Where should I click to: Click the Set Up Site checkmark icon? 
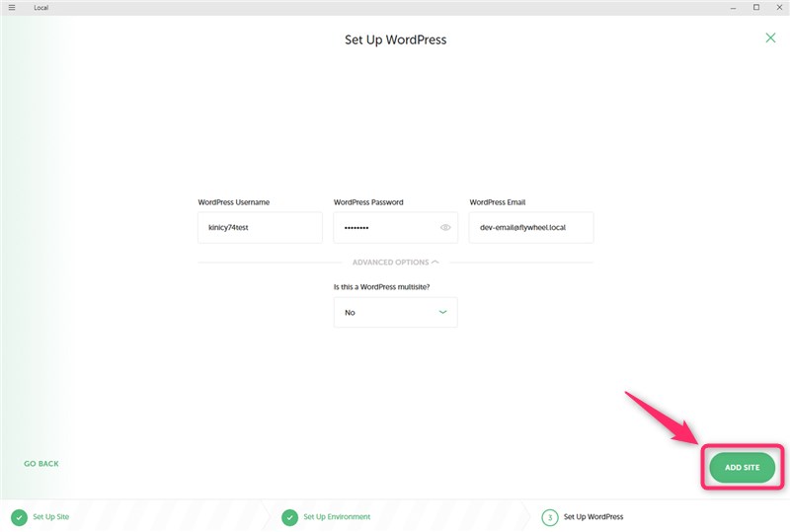(19, 517)
